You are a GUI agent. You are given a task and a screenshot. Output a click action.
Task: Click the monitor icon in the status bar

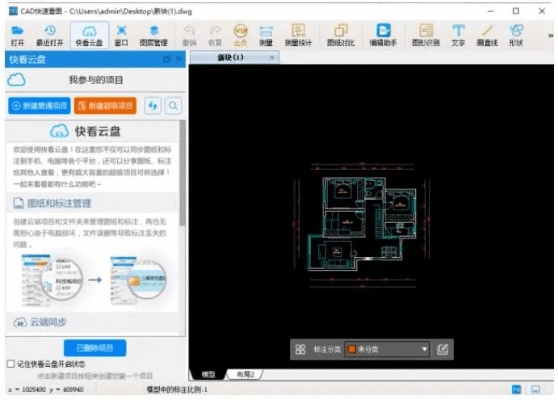click(536, 389)
